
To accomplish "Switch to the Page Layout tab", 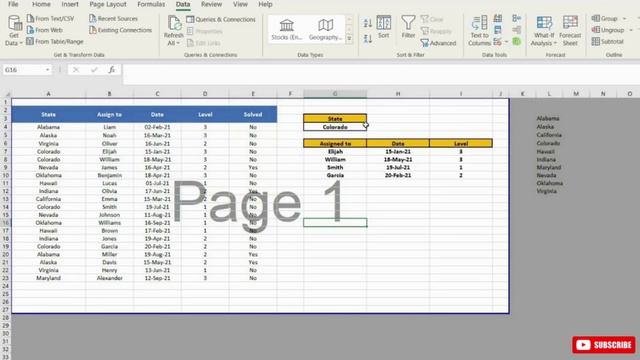I will click(x=108, y=4).
